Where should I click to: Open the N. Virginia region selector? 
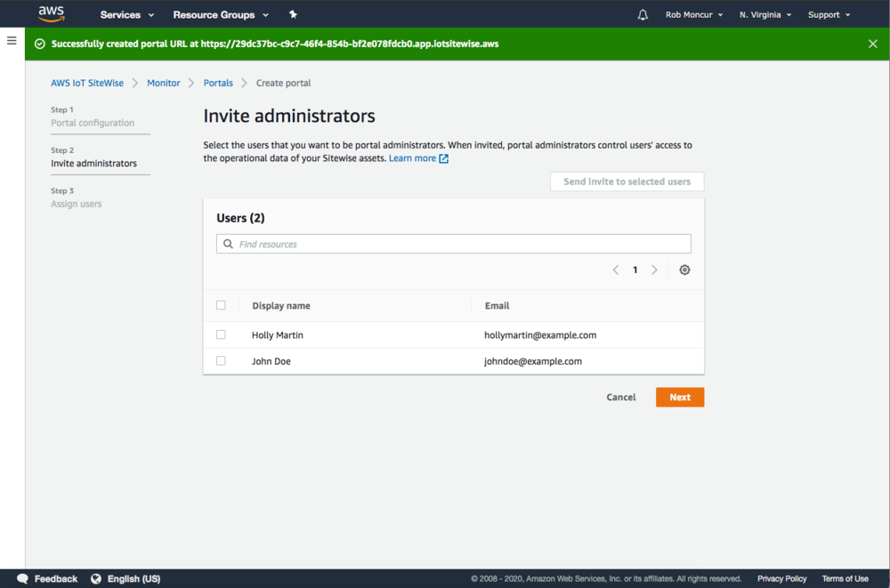pos(765,15)
